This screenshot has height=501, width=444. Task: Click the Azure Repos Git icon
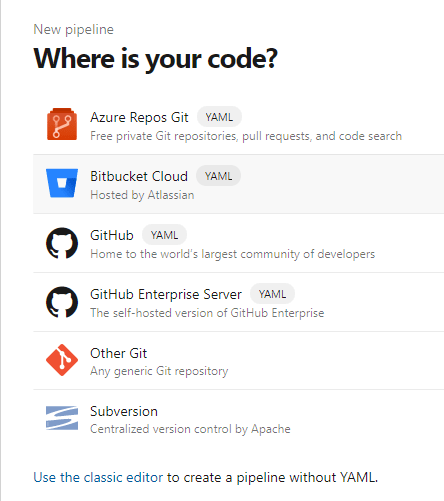click(62, 124)
